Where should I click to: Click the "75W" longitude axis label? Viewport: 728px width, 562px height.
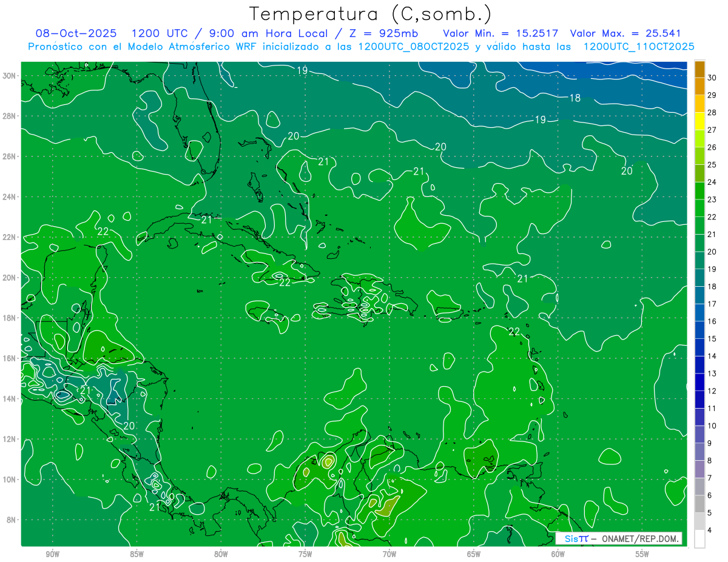tap(305, 554)
